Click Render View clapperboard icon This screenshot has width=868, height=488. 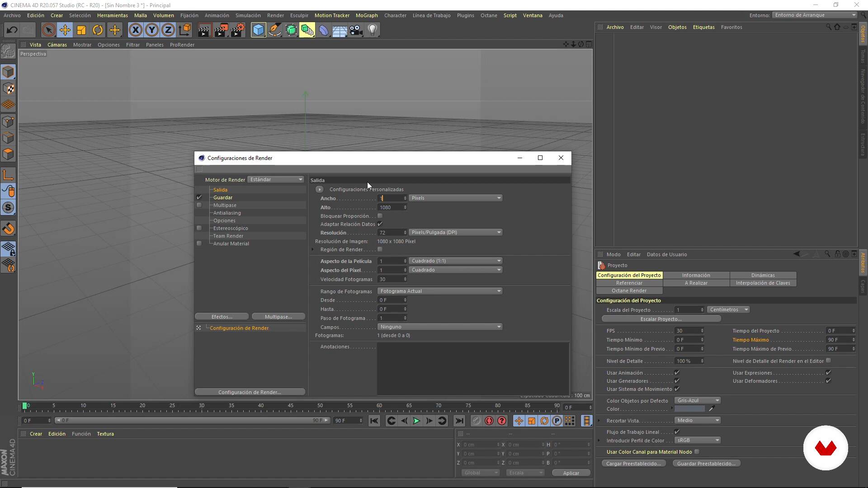204,30
